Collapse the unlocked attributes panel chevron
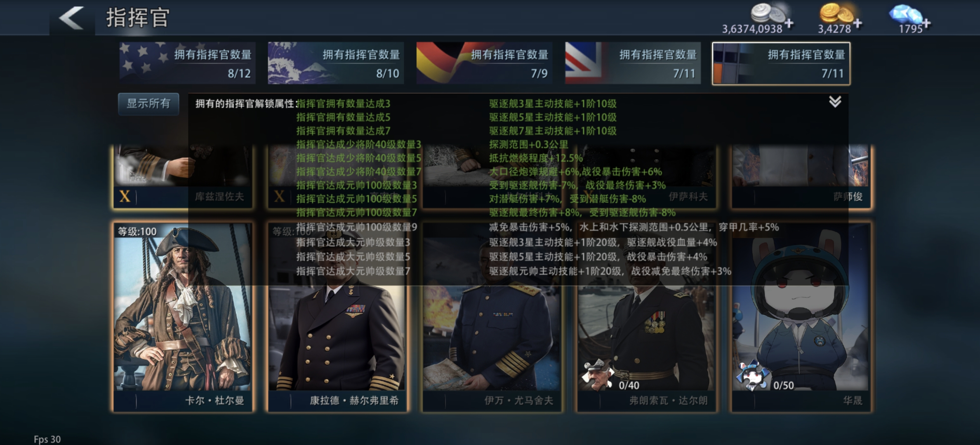This screenshot has height=445, width=980. [x=835, y=102]
